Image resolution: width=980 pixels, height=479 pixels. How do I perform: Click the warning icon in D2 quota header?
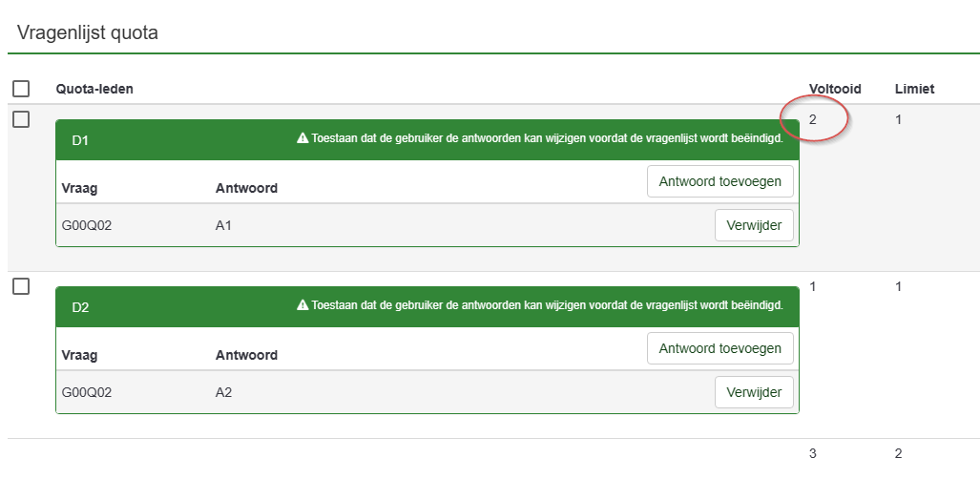click(302, 305)
